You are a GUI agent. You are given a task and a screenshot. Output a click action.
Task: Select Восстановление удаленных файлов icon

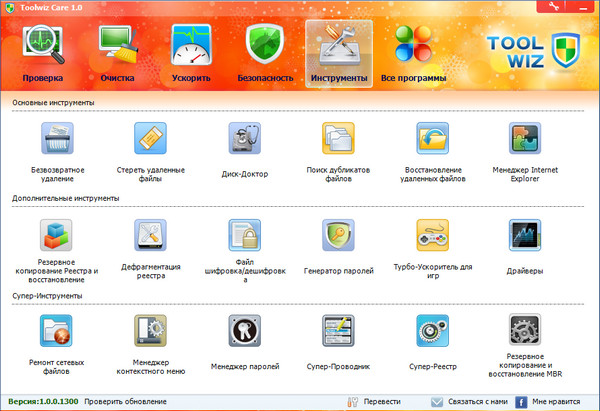pyautogui.click(x=432, y=139)
